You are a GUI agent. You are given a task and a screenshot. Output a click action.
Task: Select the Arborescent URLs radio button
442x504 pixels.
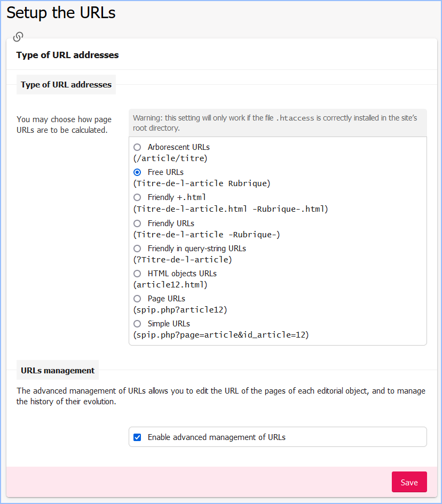(137, 147)
